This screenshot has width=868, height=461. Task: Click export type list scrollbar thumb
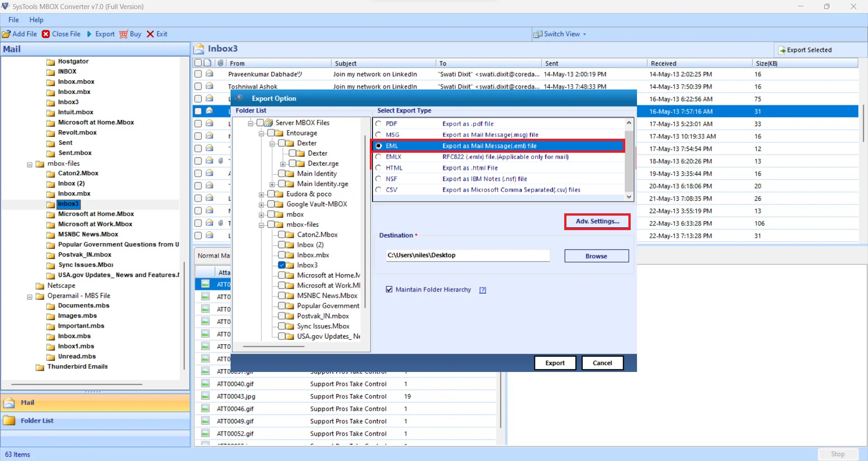point(629,160)
